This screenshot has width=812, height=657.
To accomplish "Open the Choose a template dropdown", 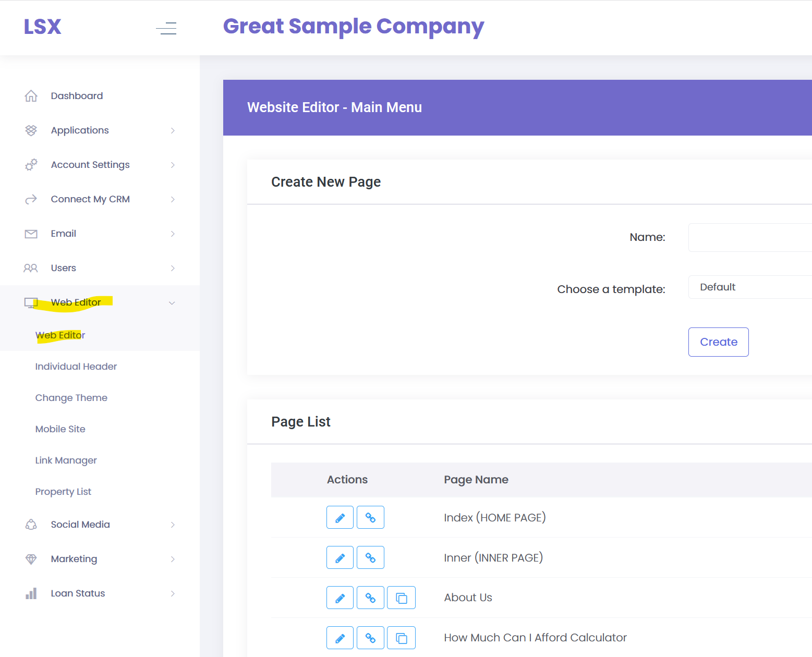I will tap(749, 287).
